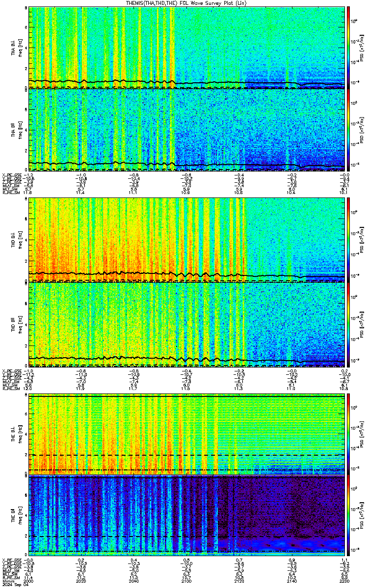Click the 2040 time tick label on bottom axis
The image size is (368, 588).
(x=134, y=582)
